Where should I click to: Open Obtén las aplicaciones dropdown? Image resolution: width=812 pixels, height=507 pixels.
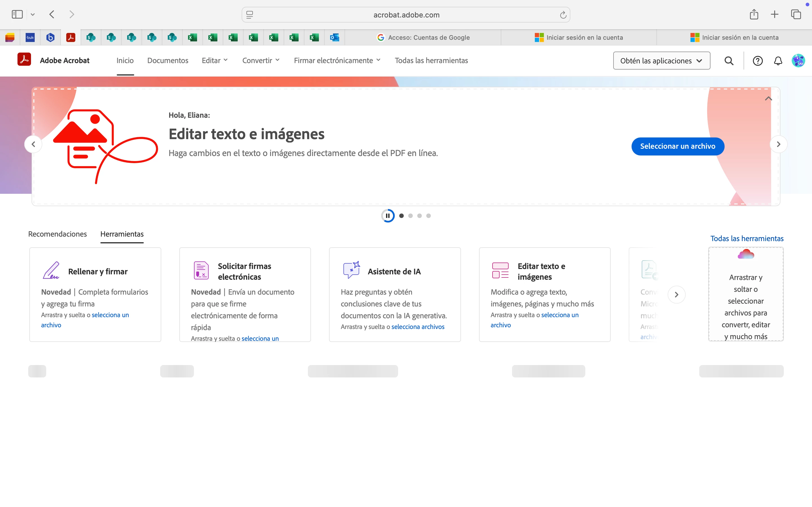click(x=661, y=61)
